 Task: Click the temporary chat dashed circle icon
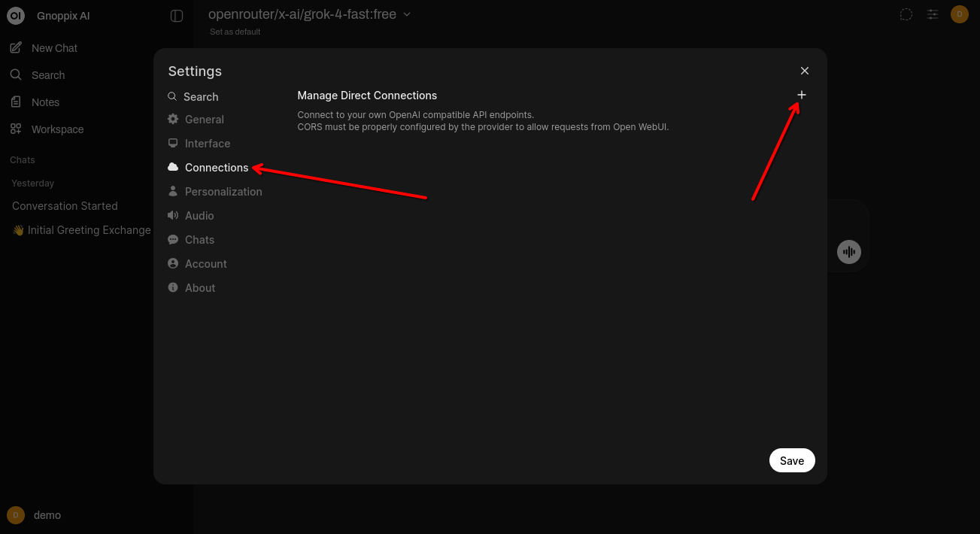[906, 14]
